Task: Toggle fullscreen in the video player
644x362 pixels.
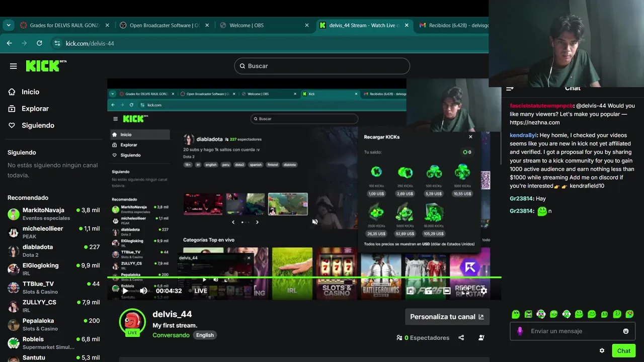Action: point(465,291)
